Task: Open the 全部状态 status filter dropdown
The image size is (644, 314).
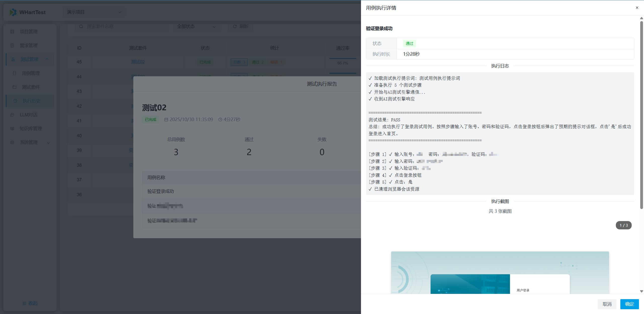Action: click(196, 26)
